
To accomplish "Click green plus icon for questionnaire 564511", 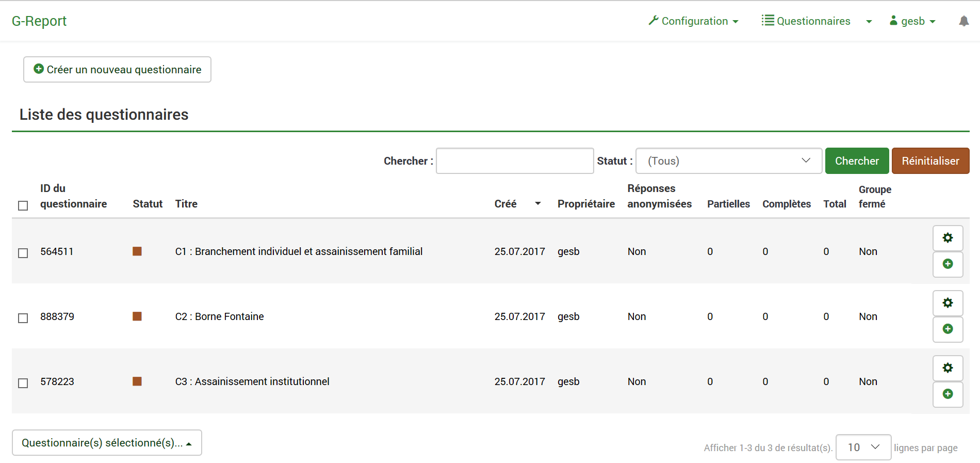I will tap(948, 264).
